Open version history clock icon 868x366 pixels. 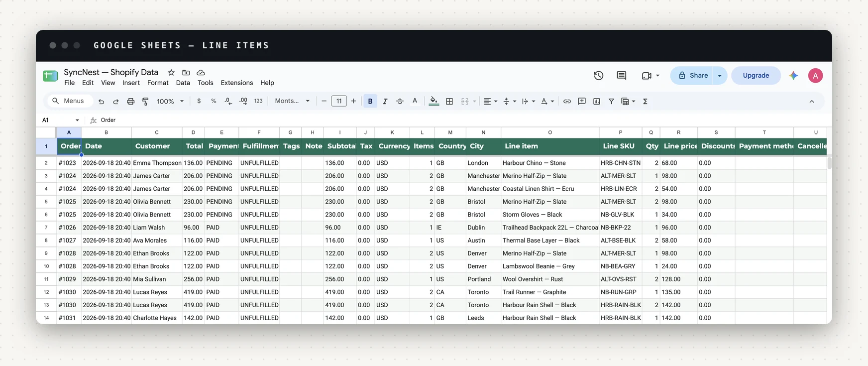[x=599, y=76]
